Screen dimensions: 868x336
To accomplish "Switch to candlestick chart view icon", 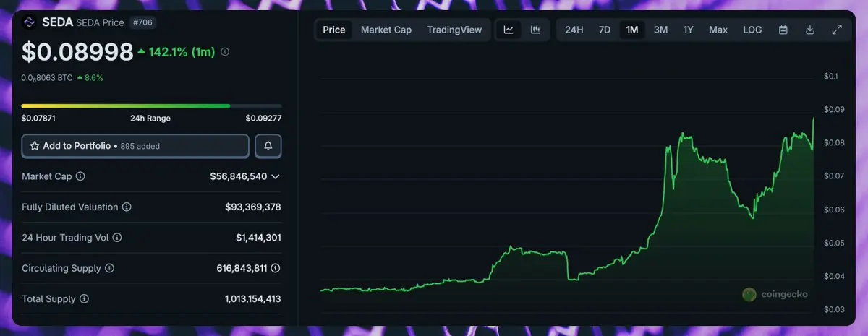I will point(535,30).
